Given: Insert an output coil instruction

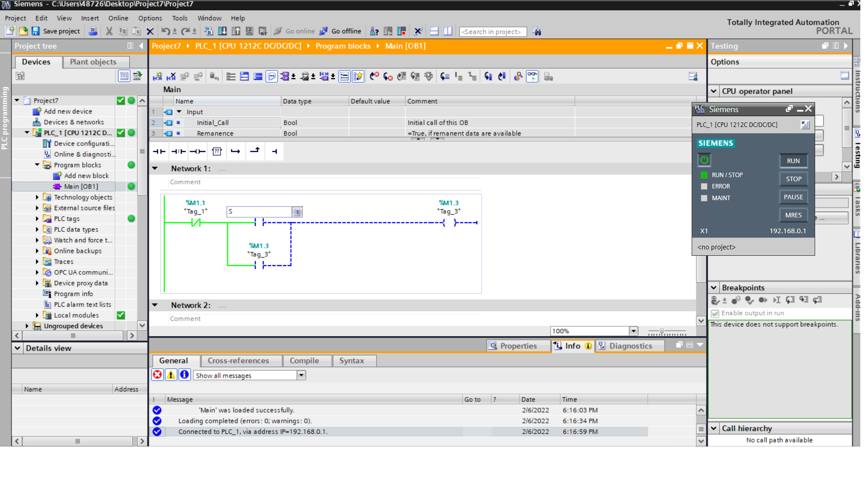Looking at the screenshot, I should click(198, 151).
